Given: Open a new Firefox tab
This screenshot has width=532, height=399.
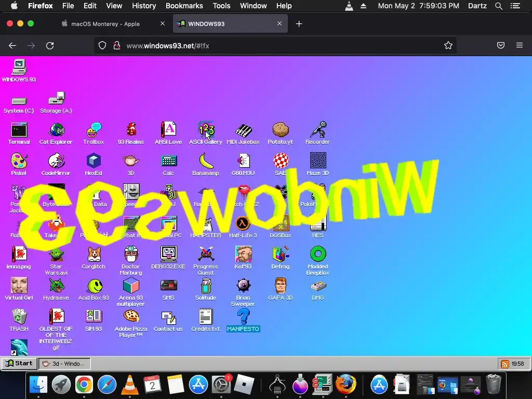Looking at the screenshot, I should point(299,24).
